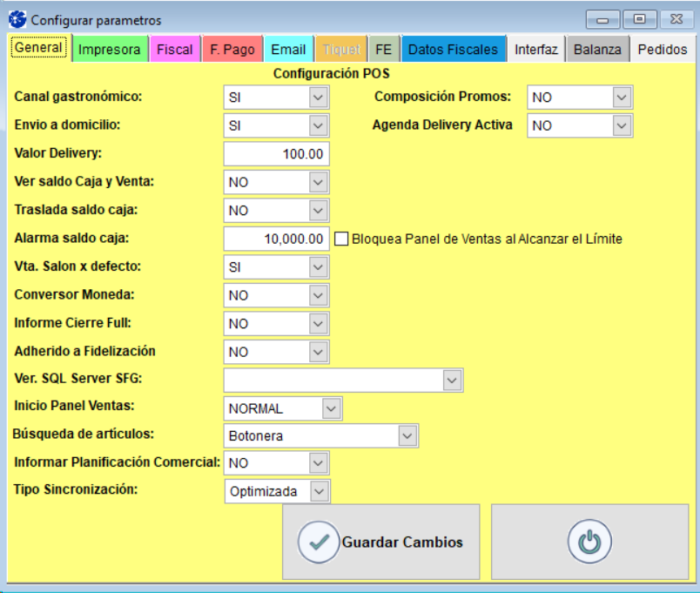
Task: Open the Fiscal tab
Action: click(175, 50)
